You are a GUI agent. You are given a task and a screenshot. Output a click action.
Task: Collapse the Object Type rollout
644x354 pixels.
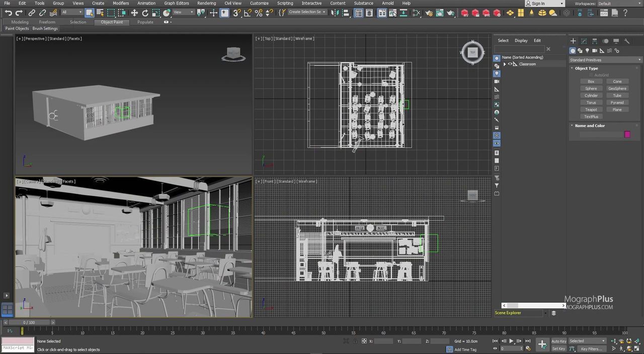[586, 68]
